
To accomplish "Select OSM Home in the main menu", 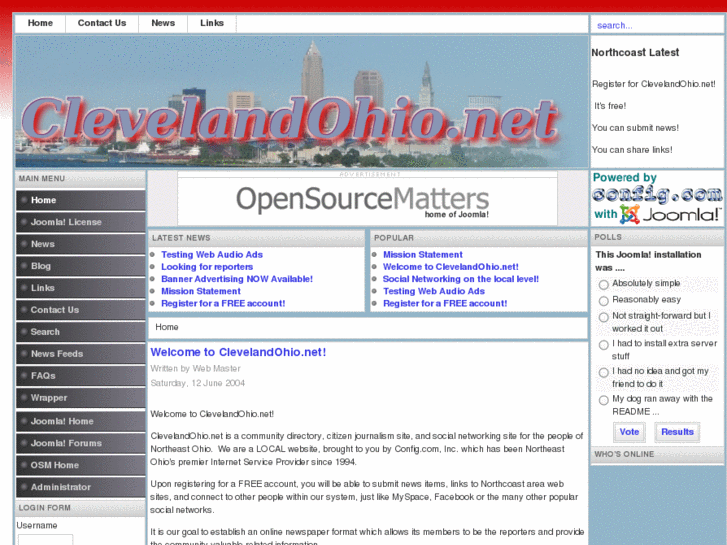I will 80,465.
